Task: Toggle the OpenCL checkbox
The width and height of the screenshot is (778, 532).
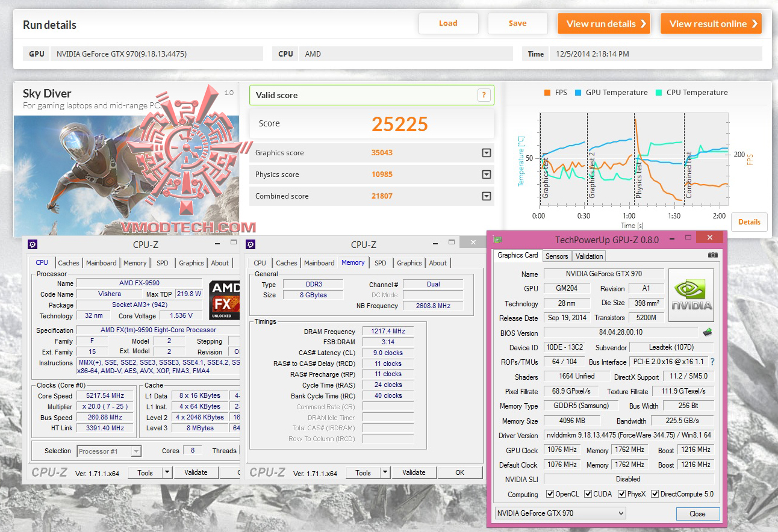Action: coord(550,494)
